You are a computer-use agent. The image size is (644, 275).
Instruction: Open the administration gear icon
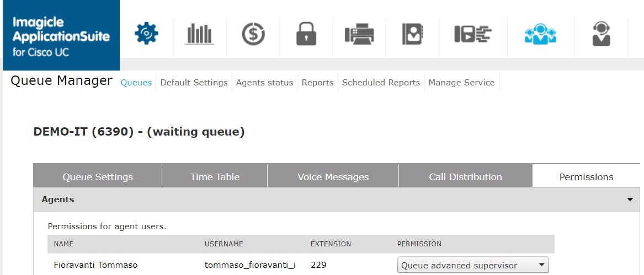pos(146,34)
